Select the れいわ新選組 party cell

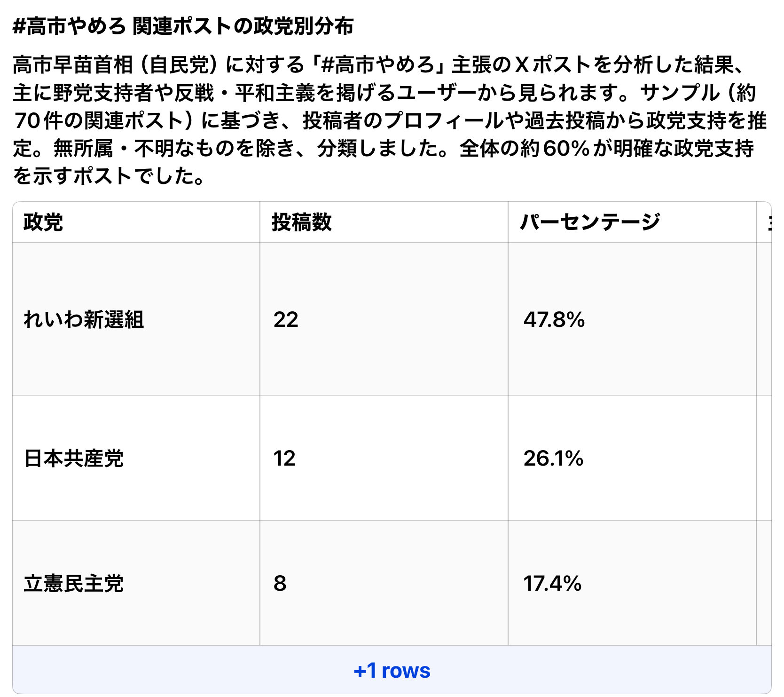84,319
